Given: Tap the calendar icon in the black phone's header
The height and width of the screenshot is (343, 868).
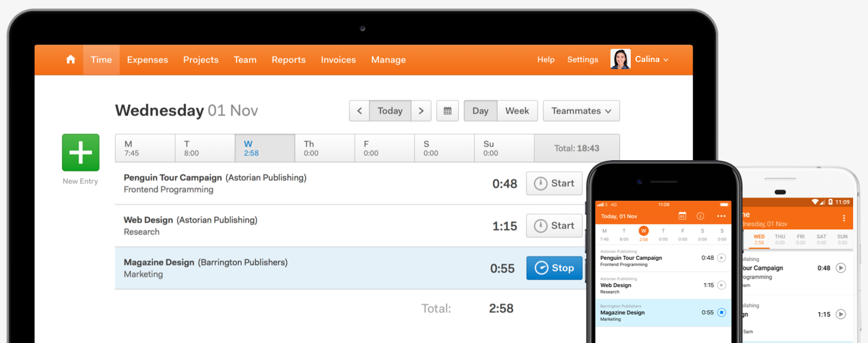Looking at the screenshot, I should 683,216.
